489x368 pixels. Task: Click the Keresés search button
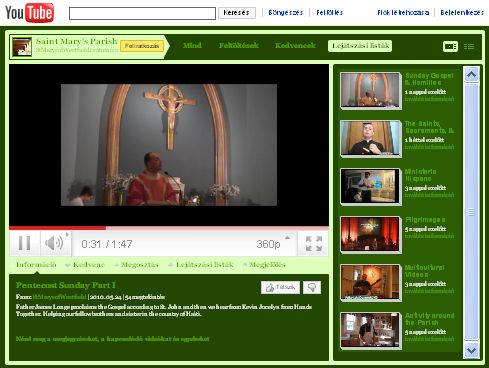click(x=237, y=13)
